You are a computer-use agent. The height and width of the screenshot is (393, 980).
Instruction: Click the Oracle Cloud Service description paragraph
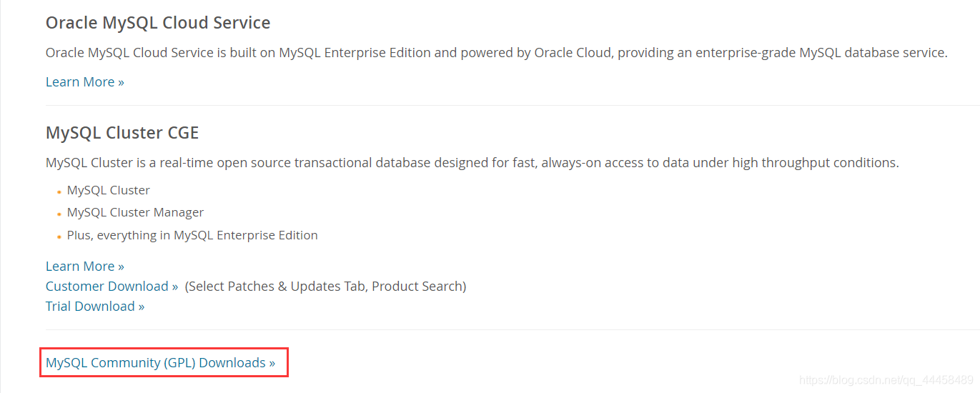tap(496, 53)
